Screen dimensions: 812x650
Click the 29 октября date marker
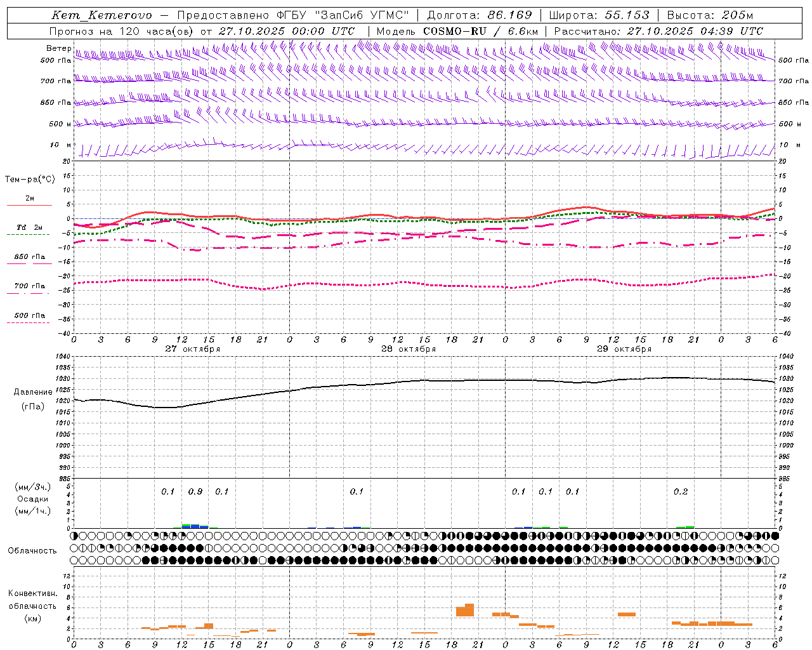624,349
